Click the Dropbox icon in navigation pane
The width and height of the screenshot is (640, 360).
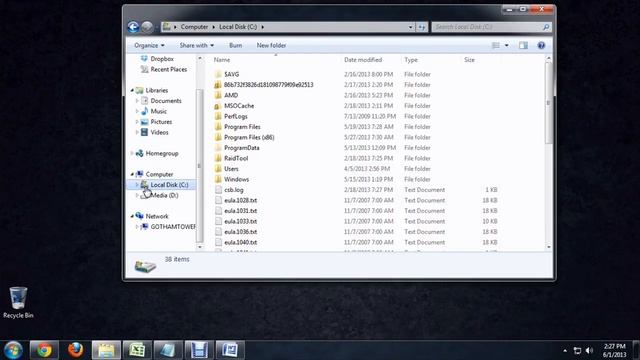(144, 59)
